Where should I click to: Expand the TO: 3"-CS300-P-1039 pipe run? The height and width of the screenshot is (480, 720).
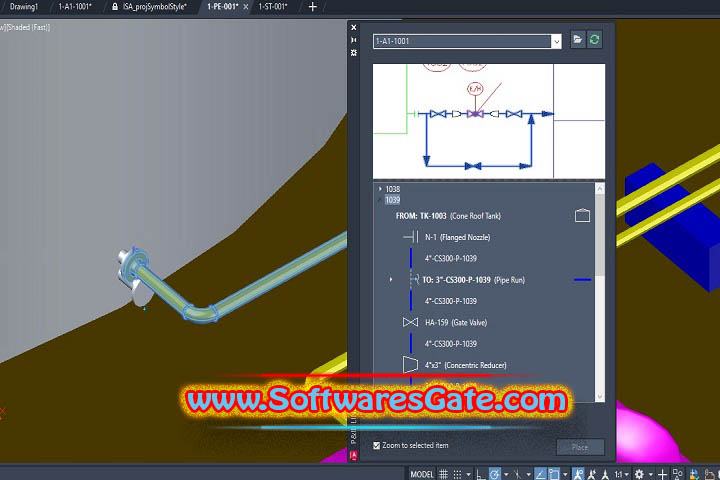[391, 279]
